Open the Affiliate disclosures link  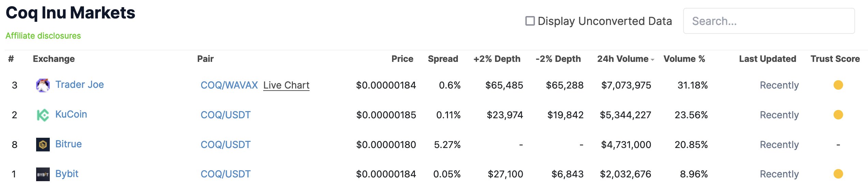pyautogui.click(x=43, y=36)
